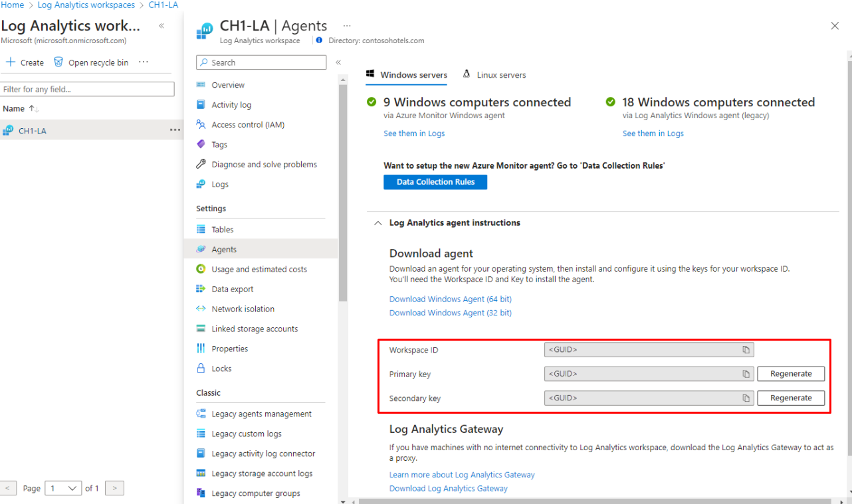852x504 pixels.
Task: Copy the Workspace ID with the copy icon
Action: tap(746, 349)
